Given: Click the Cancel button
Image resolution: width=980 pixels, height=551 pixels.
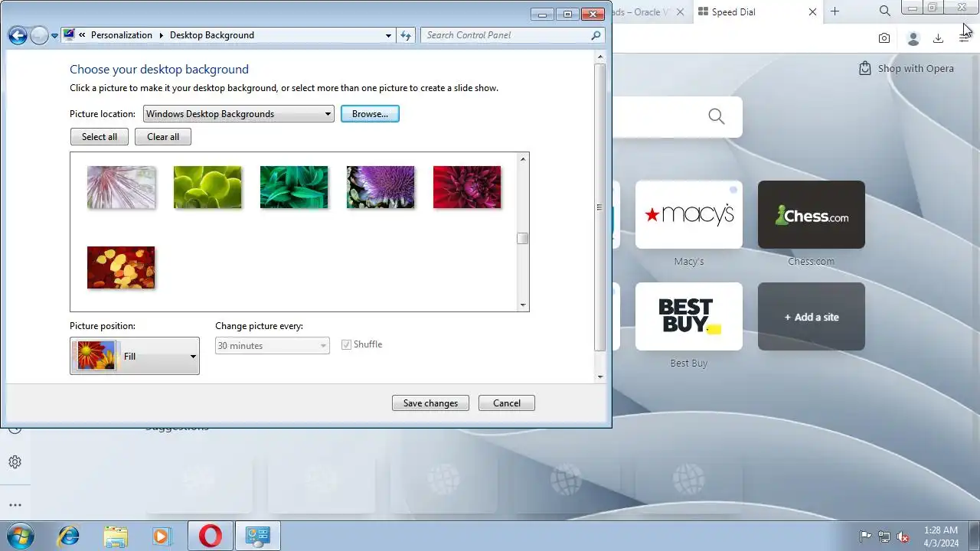Looking at the screenshot, I should coord(507,403).
